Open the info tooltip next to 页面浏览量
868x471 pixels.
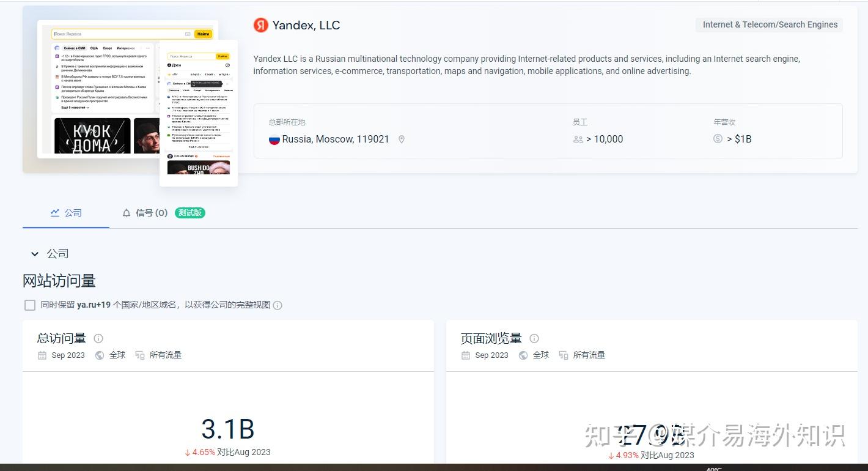(x=534, y=338)
